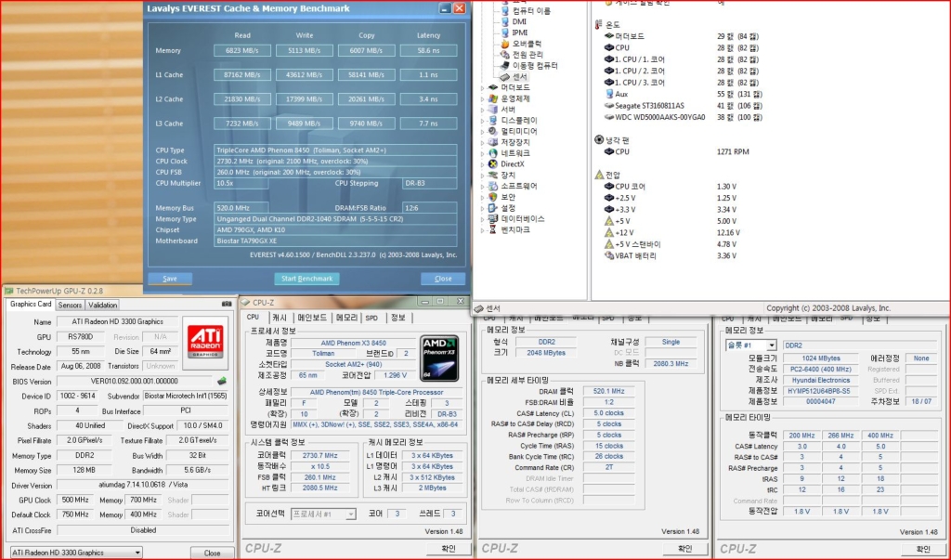Viewport: 951px width, 560px height.
Task: Click the 1271 RPM fan speed value
Action: pos(733,151)
